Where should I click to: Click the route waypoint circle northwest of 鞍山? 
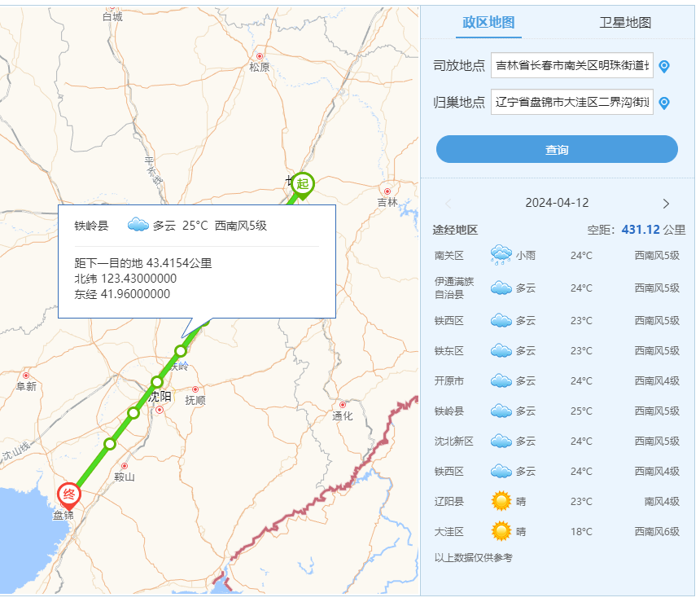[x=110, y=444]
